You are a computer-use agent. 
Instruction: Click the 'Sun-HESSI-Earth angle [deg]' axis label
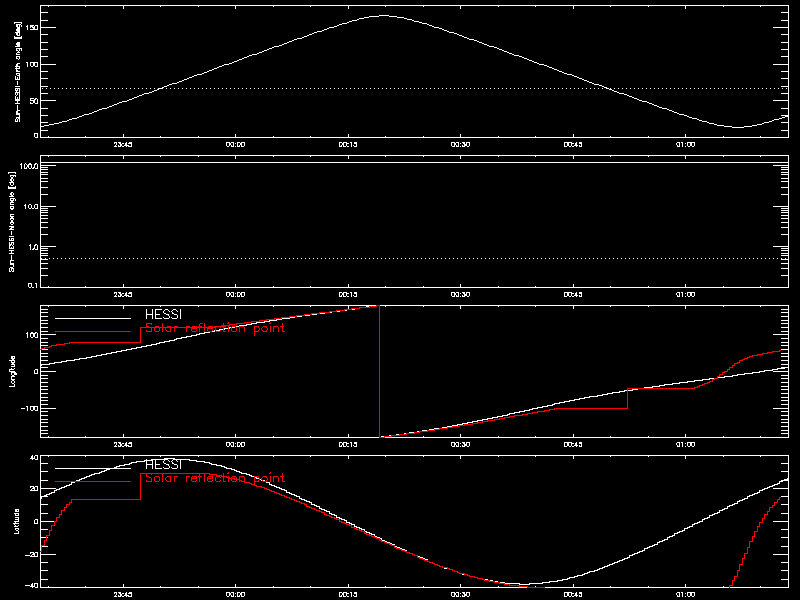[18, 71]
